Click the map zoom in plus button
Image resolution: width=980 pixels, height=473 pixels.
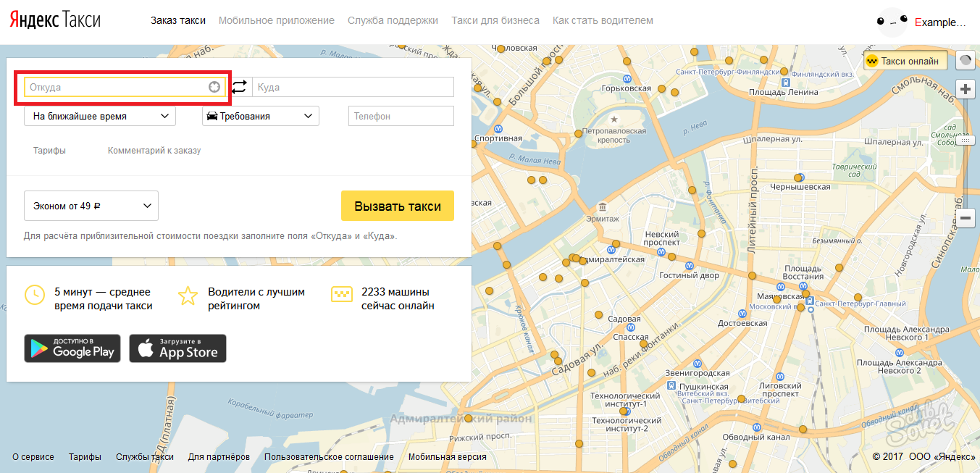tap(966, 90)
